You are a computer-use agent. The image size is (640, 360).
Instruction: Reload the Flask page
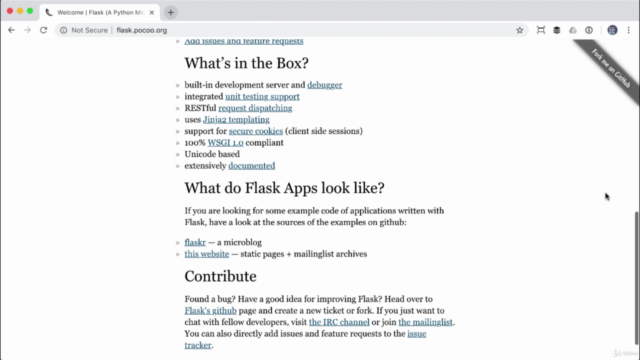coord(44,30)
